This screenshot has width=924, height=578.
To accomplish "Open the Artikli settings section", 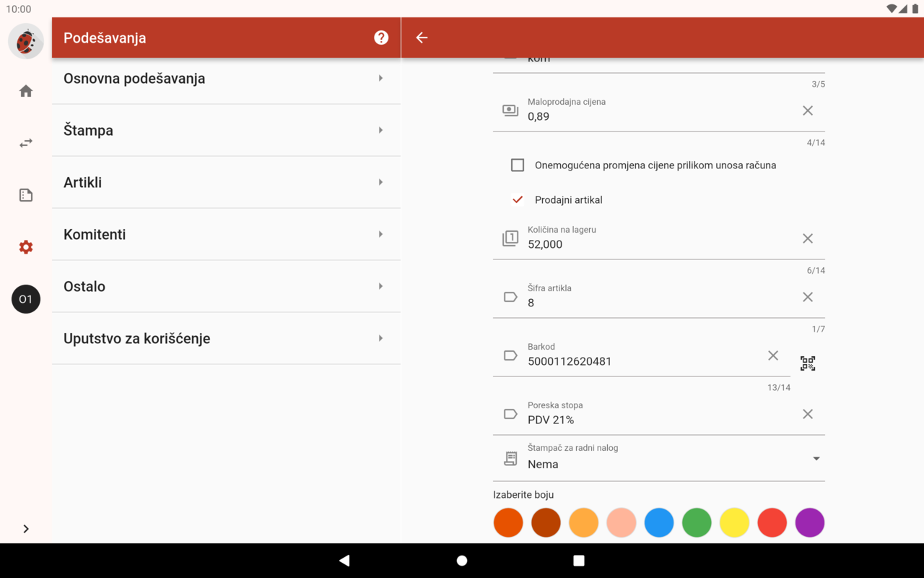I will point(226,182).
